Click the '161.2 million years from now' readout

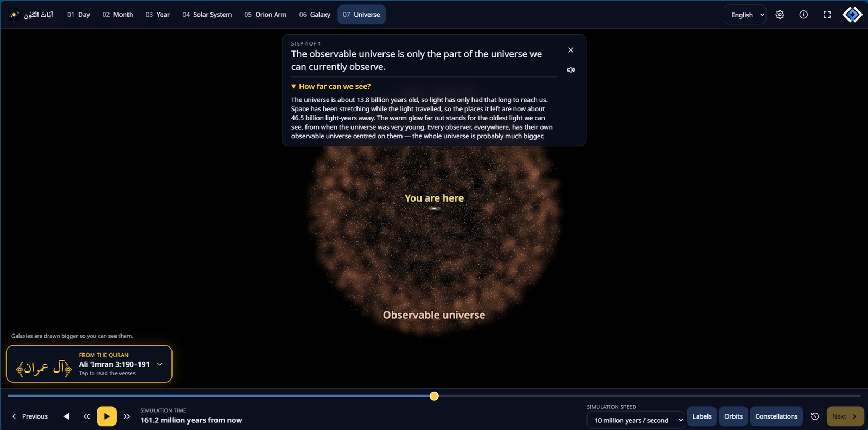coord(191,420)
